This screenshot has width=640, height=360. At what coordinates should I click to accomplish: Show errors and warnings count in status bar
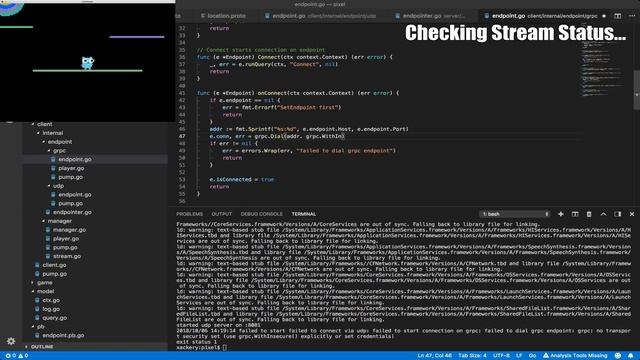pos(17,356)
